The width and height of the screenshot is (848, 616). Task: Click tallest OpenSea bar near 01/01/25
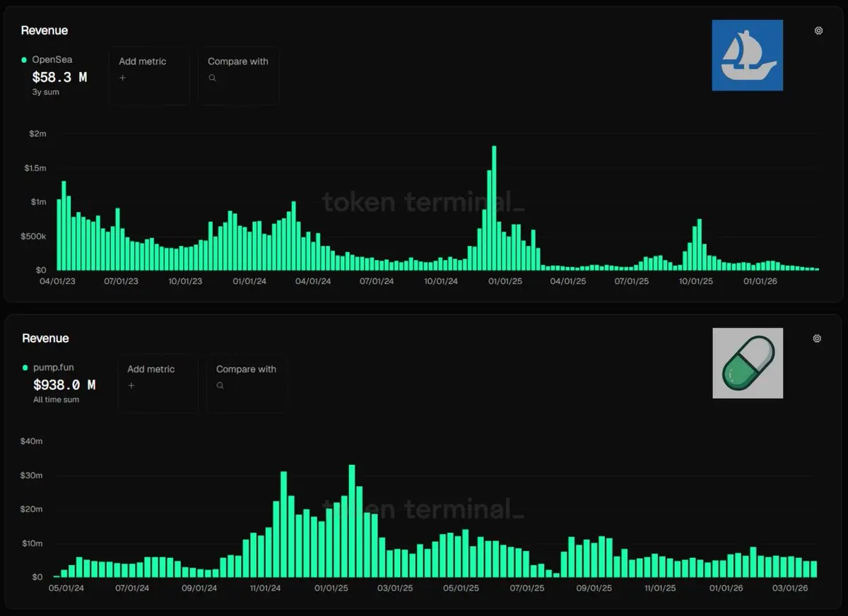[494, 208]
